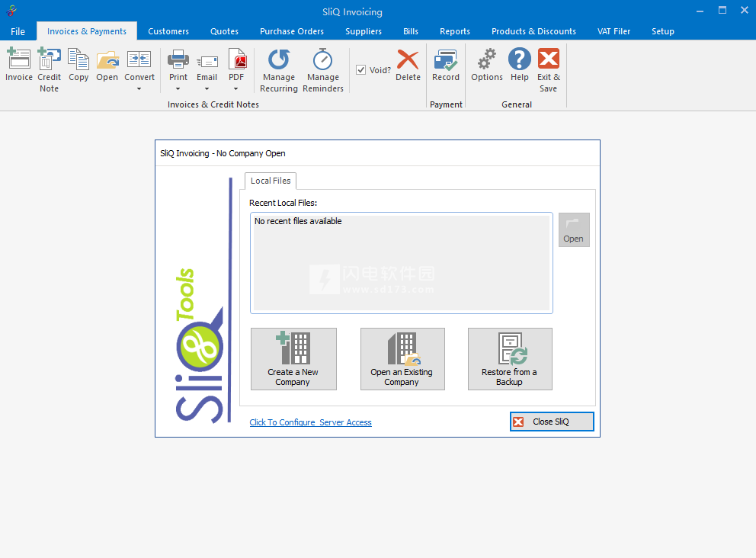This screenshot has height=558, width=756.
Task: Maximize the SliQ Invoicing window
Action: pos(722,11)
